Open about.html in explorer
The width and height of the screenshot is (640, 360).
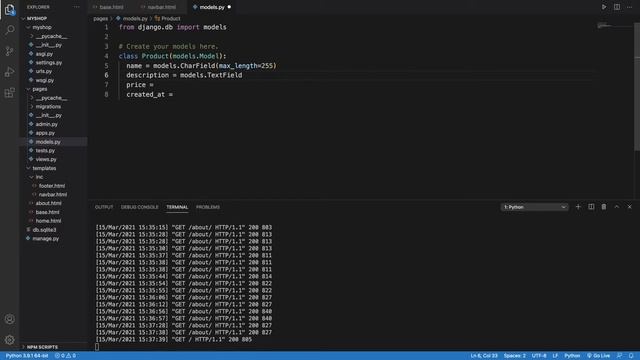coord(48,203)
